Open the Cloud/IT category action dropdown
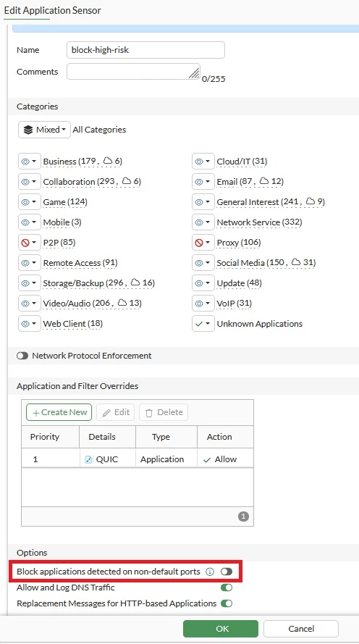 (x=203, y=162)
